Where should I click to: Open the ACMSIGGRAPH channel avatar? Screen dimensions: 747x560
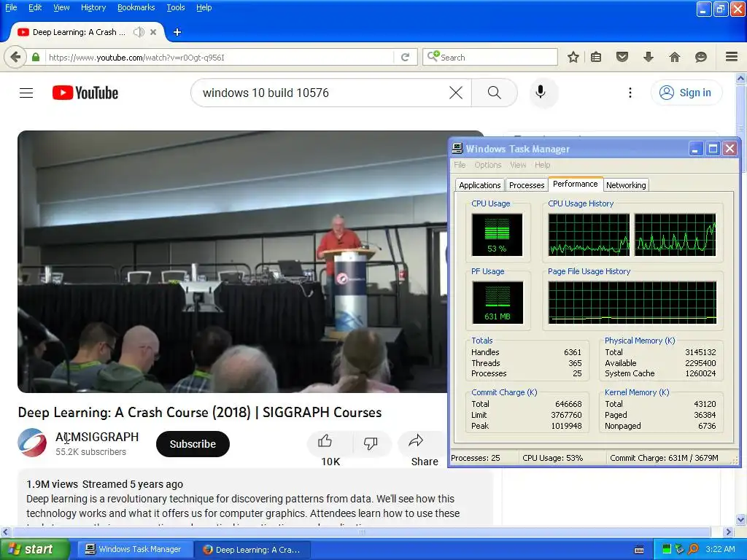[x=32, y=443]
